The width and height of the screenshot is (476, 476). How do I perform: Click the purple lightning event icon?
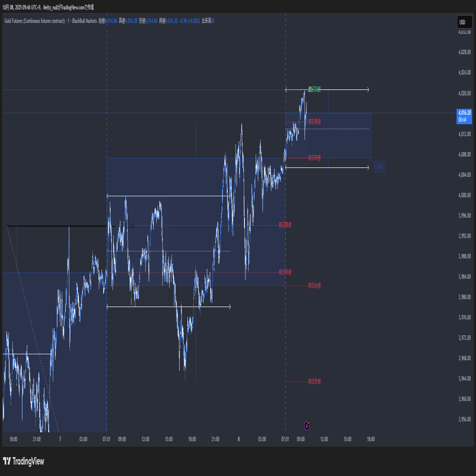click(307, 426)
